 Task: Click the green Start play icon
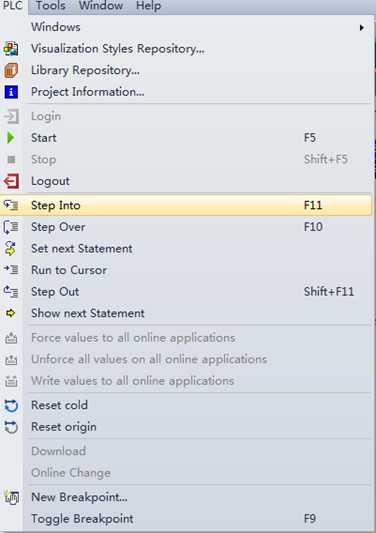pos(11,138)
